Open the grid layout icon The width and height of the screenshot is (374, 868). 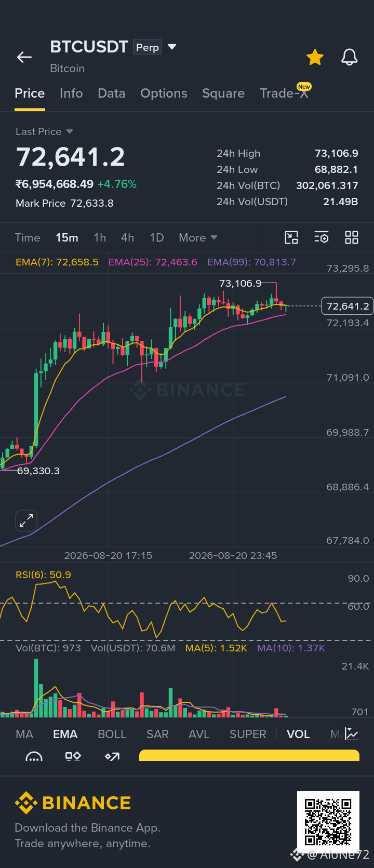click(x=352, y=238)
